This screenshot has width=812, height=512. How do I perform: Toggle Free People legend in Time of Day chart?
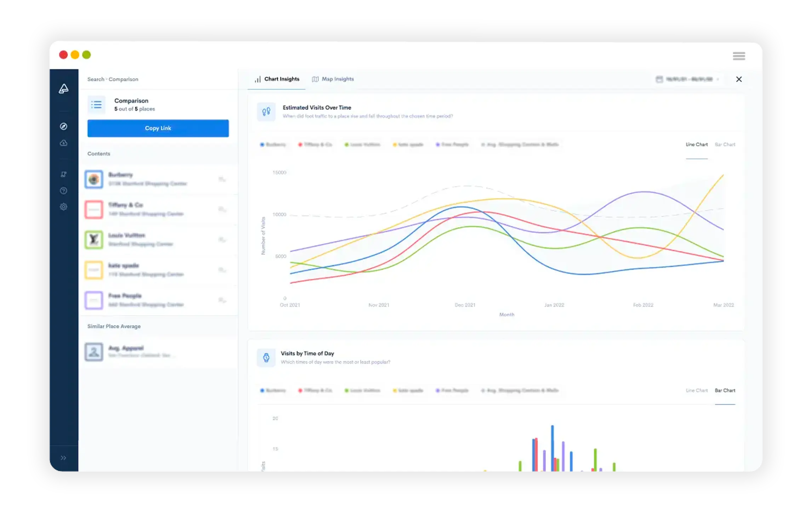pos(452,390)
